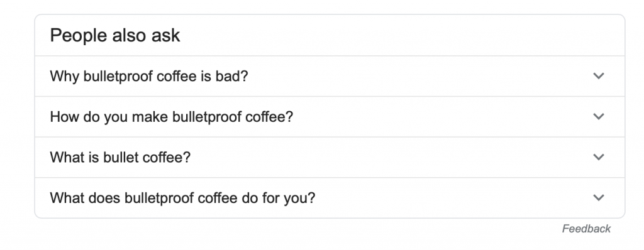Click the question text about making bulletproof coffee

click(x=172, y=117)
